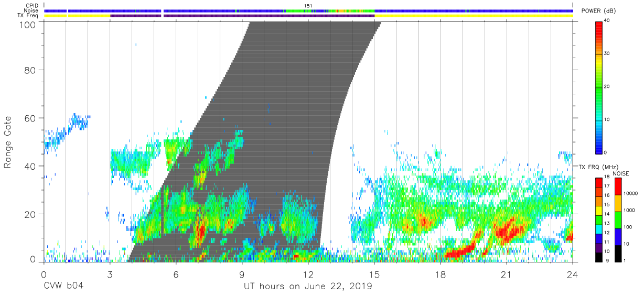This screenshot has width=644, height=297.
Task: Click the Noise row label at top left
Action: (x=32, y=11)
